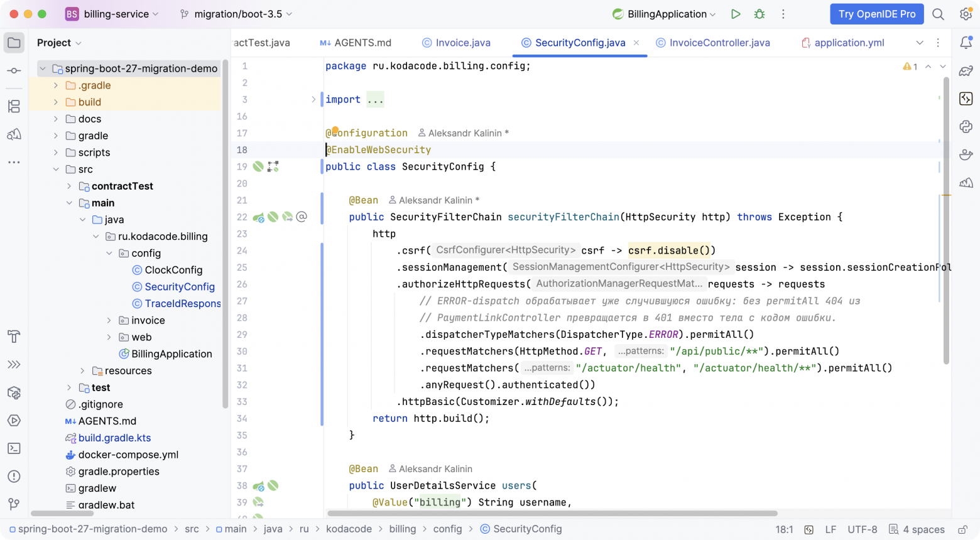
Task: Switch to the Invoice.java tab
Action: (x=456, y=43)
